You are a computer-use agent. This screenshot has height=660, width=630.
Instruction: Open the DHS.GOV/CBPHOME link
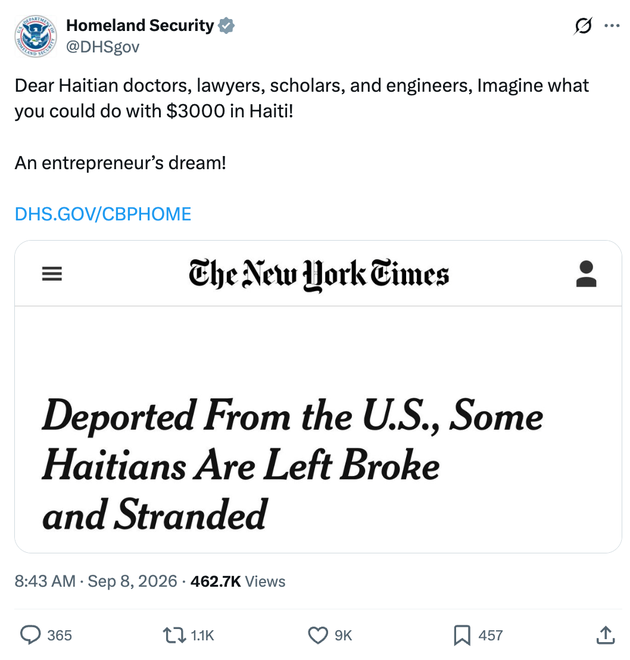(x=103, y=214)
